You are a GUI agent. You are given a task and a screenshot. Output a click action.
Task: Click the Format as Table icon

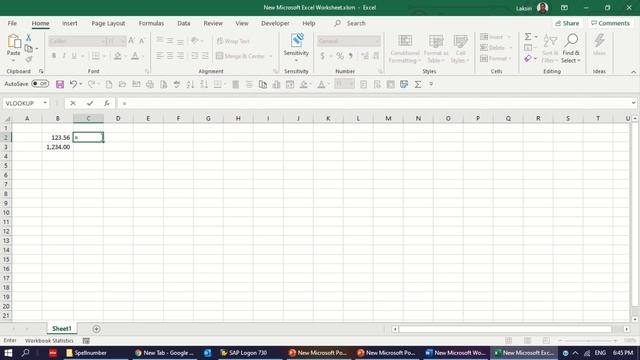[436, 41]
